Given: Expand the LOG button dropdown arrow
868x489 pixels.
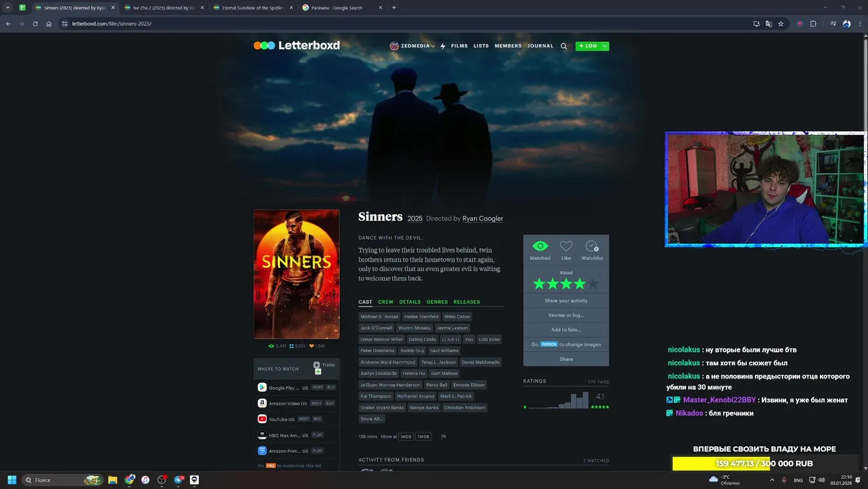Looking at the screenshot, I should click(604, 46).
